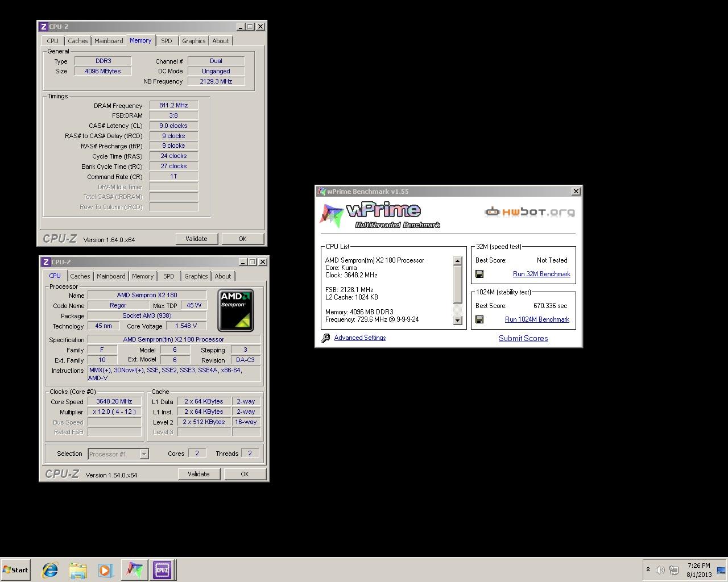Open the Mainboard tab in Memory CPU-Z window
The image size is (728, 582).
(x=109, y=41)
